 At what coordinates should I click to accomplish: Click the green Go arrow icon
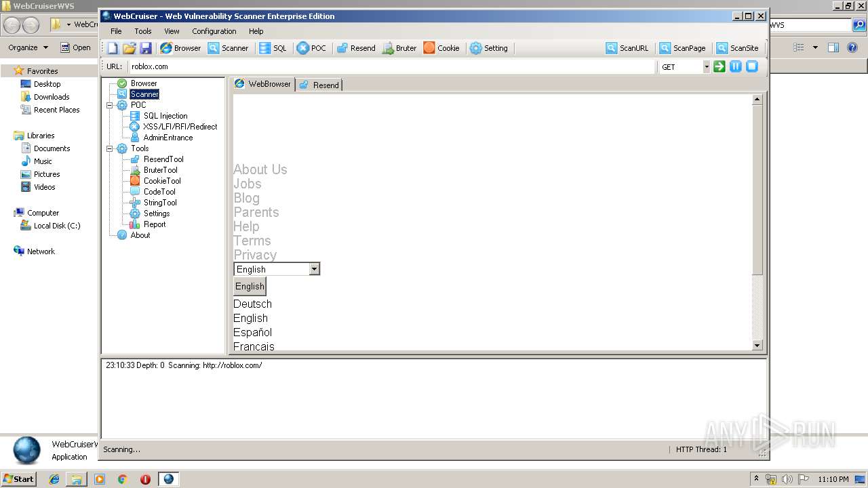click(x=719, y=66)
